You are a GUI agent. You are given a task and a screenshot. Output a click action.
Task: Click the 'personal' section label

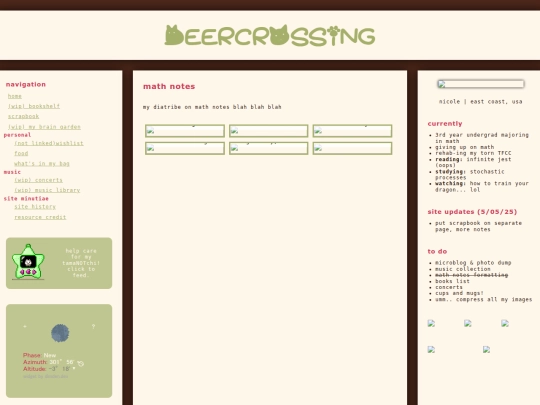(x=17, y=135)
